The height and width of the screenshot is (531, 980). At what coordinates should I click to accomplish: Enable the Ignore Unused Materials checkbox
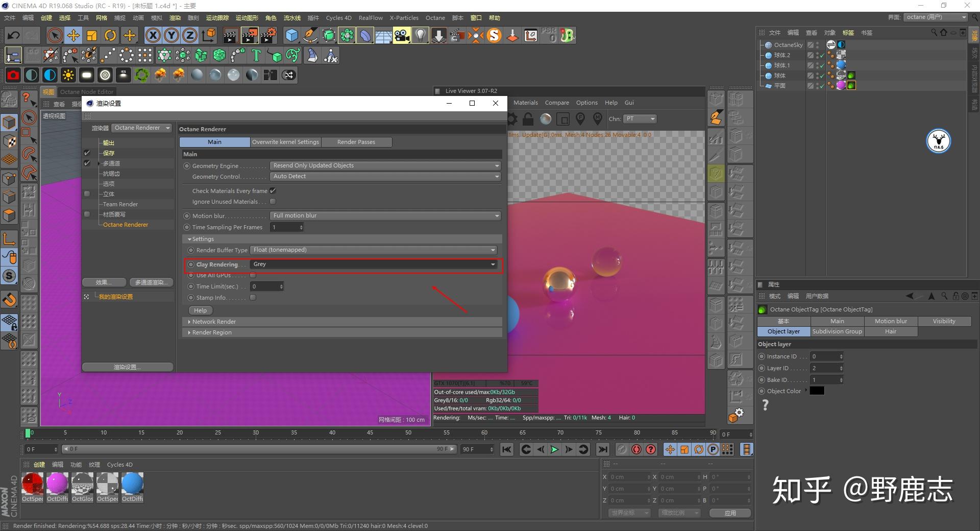click(273, 202)
